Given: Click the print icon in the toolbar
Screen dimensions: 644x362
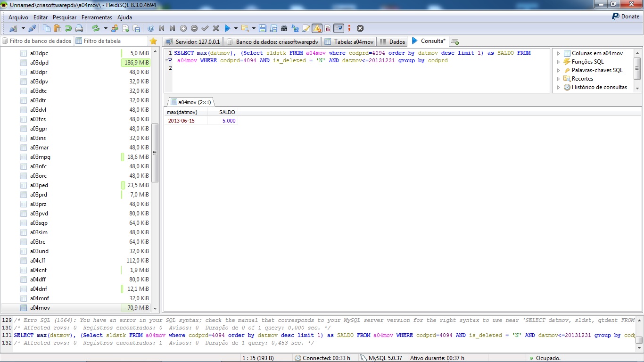Looking at the screenshot, I should coord(79,28).
